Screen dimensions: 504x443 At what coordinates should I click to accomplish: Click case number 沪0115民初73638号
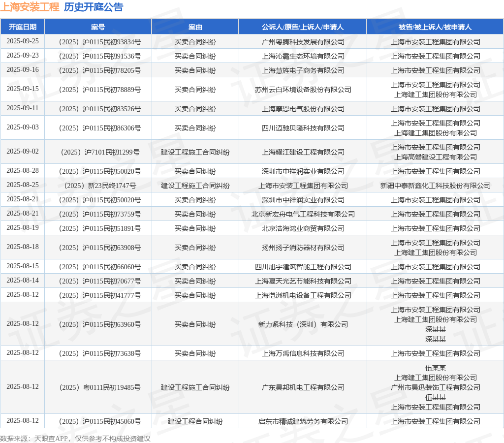100,353
